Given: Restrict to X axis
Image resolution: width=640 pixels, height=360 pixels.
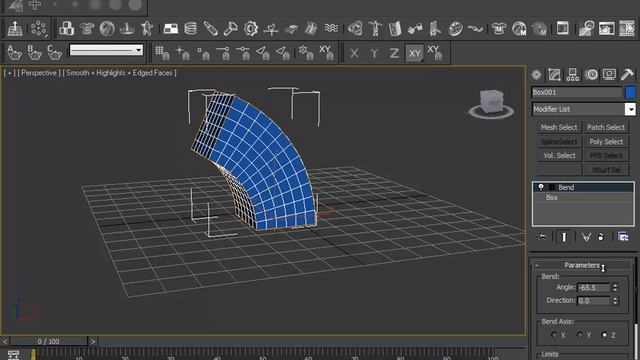Looking at the screenshot, I should [x=354, y=53].
